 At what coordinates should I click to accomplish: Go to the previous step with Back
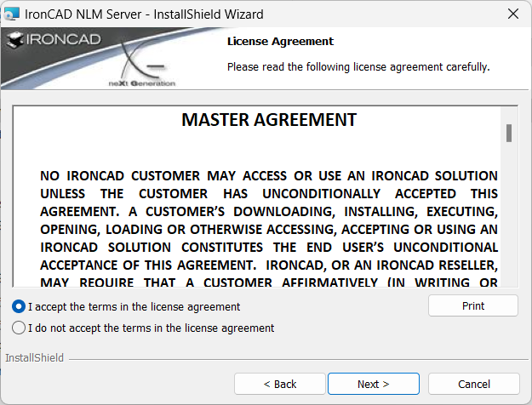(280, 384)
